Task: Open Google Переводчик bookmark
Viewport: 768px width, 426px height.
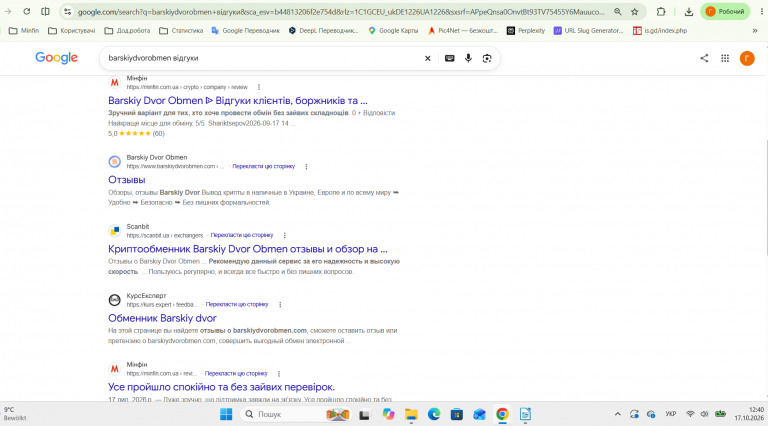Action: point(245,30)
